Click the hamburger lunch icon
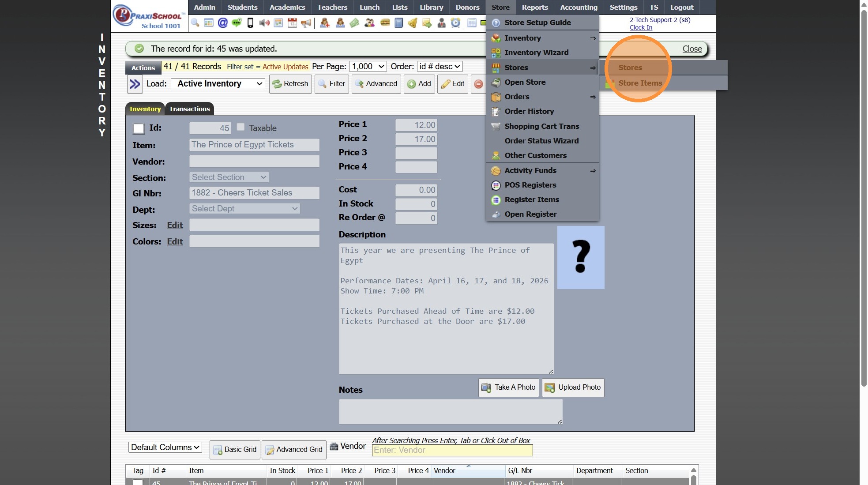The width and height of the screenshot is (868, 485). coord(385,23)
